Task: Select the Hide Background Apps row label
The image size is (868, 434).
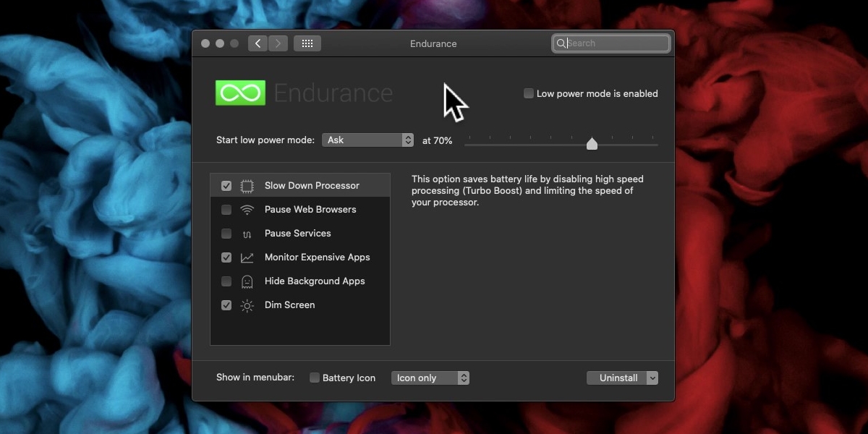Action: click(x=315, y=281)
